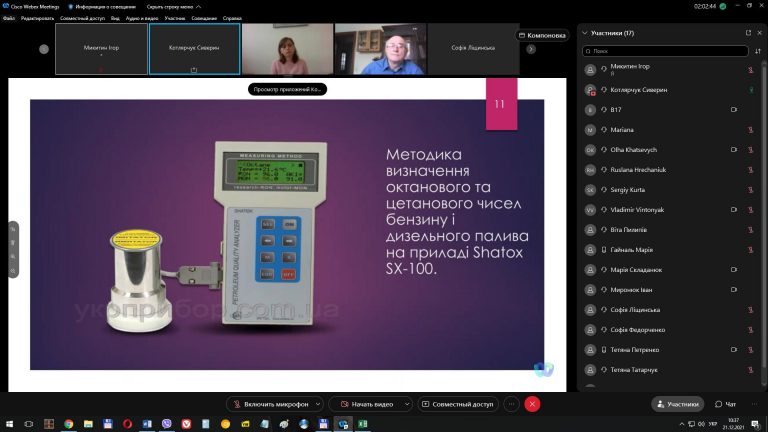Click Гайналь Марія muted mic icon
Screen dimensions: 768x432
(750, 250)
